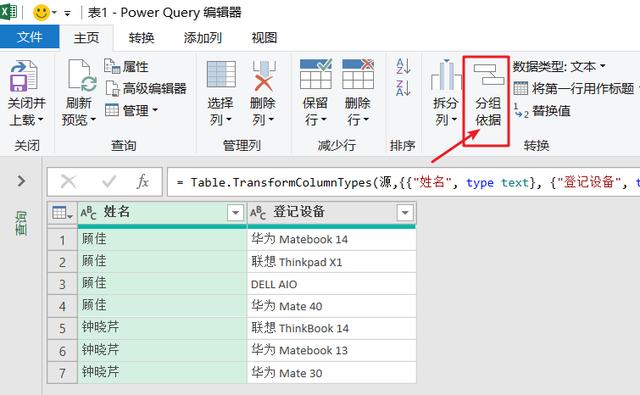
Task: Click 钟晓芹 cell in row 7
Action: pos(162,373)
